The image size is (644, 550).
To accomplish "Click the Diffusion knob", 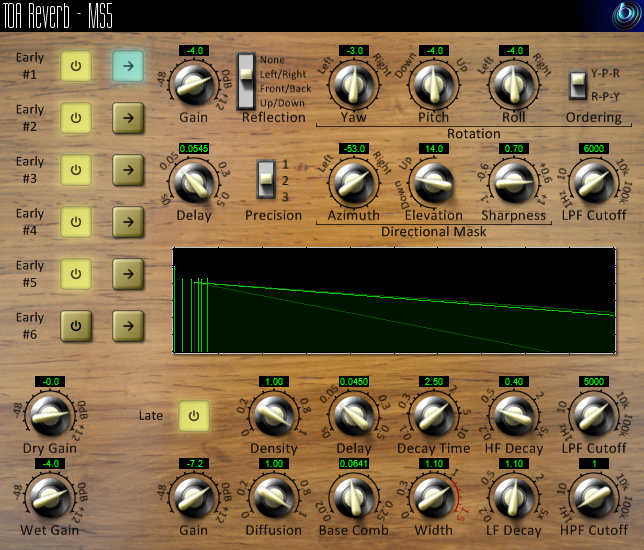I will (x=274, y=498).
